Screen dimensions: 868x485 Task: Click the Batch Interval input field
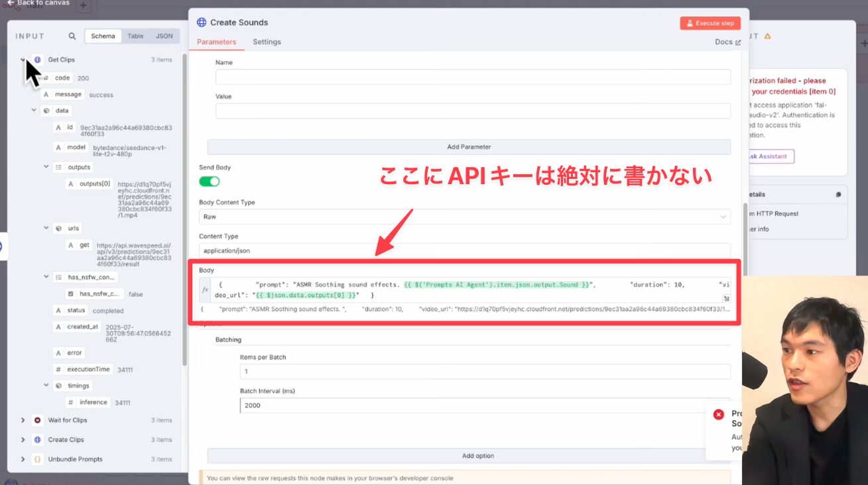(484, 405)
